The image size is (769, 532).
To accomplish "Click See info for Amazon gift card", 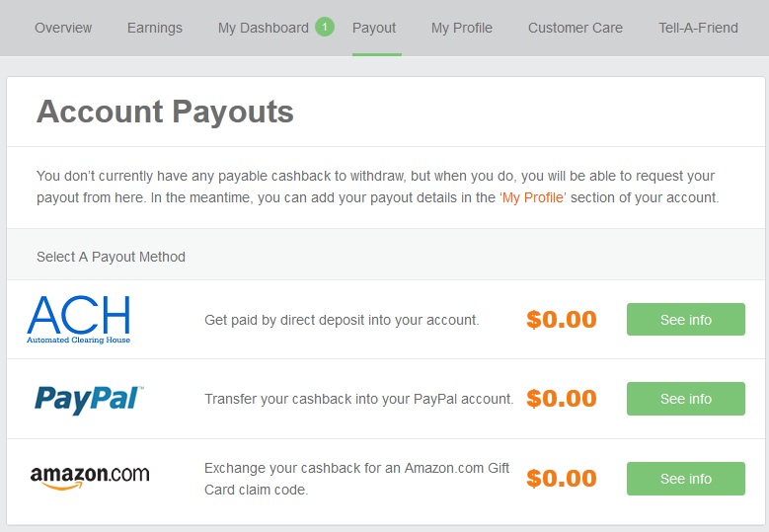I will tap(686, 479).
